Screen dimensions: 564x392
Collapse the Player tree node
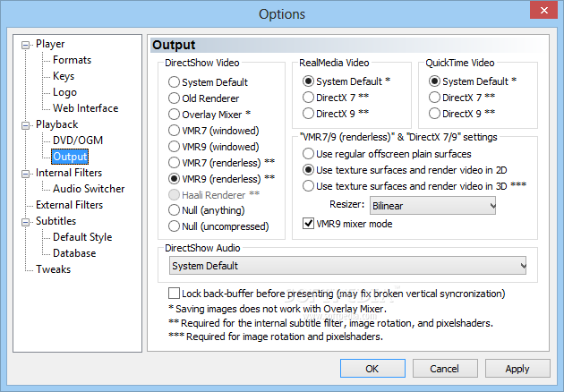click(x=26, y=46)
